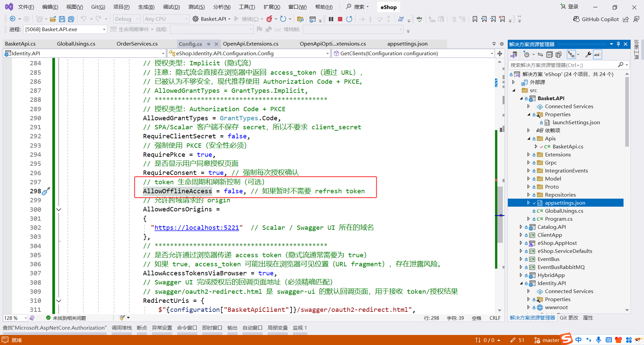
Task: Click the Navigate Backward arrow icon
Action: coord(13,19)
